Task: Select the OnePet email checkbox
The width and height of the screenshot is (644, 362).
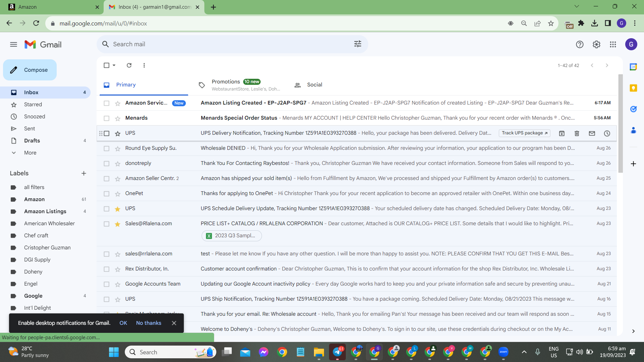Action: pos(107,194)
